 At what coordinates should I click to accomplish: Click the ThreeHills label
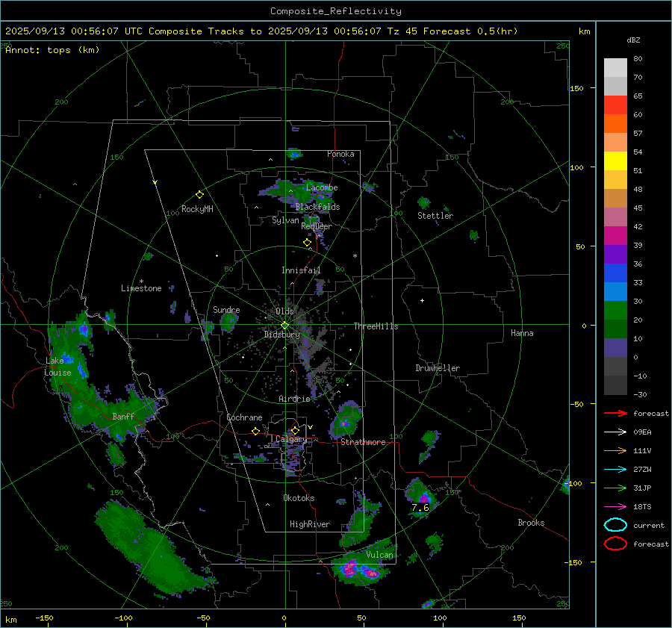click(x=376, y=326)
